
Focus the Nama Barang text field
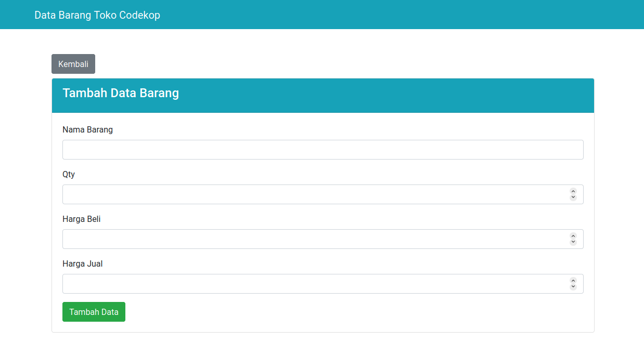tap(323, 150)
